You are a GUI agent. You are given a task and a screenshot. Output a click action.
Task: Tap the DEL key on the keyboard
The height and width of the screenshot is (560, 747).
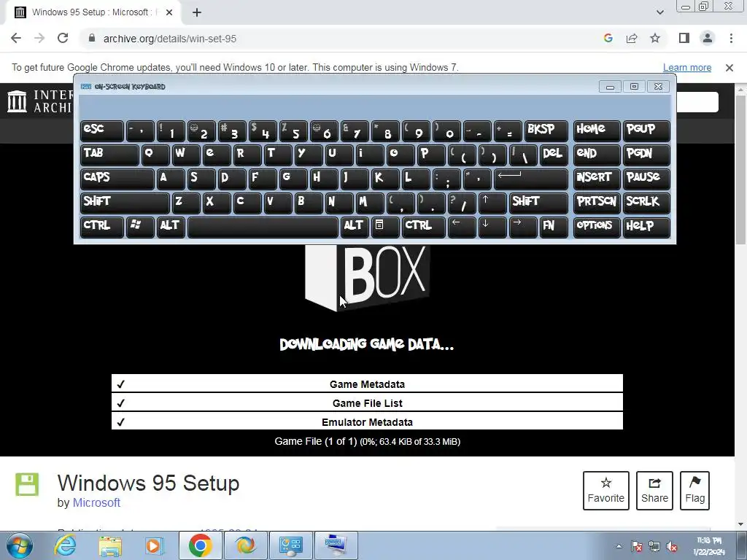coord(554,155)
